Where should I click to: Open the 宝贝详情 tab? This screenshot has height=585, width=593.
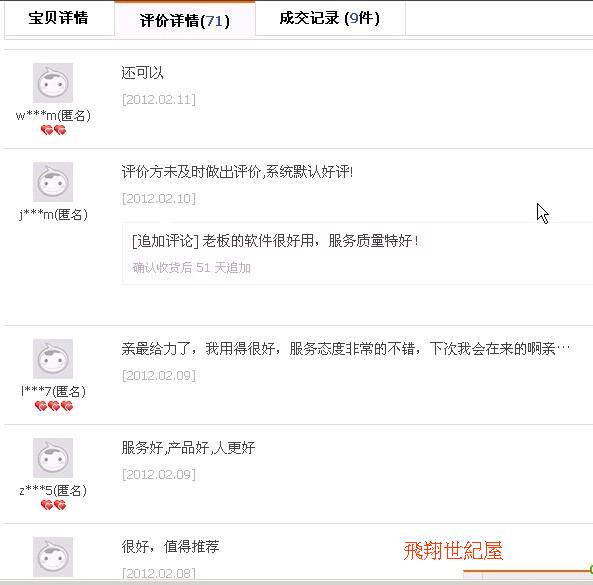(59, 18)
